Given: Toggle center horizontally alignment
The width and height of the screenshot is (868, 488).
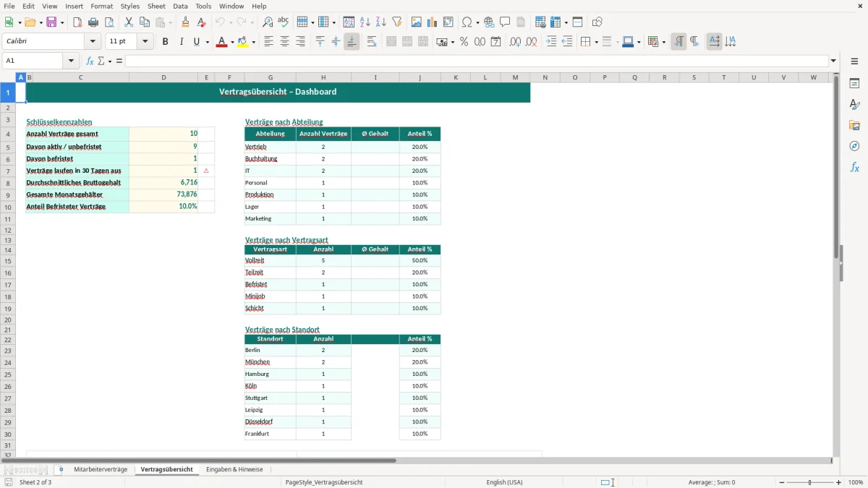Looking at the screenshot, I should pos(285,42).
